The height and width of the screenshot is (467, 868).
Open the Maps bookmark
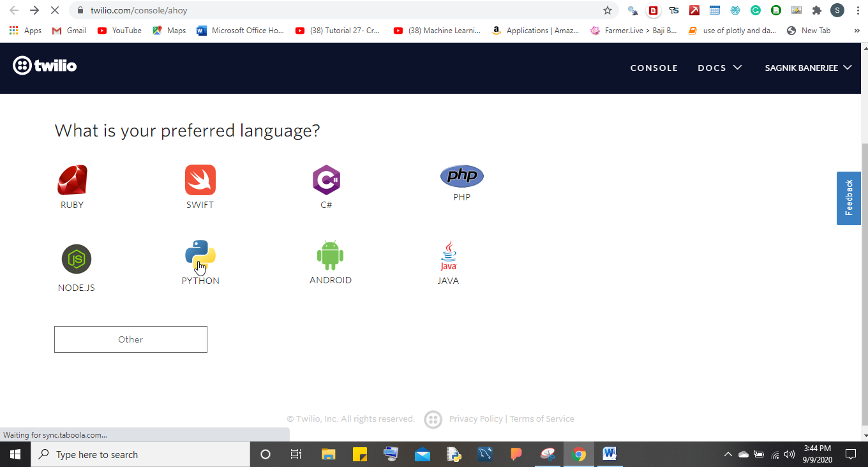[x=169, y=30]
